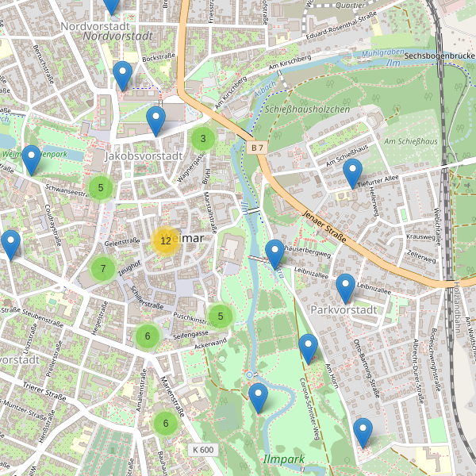Select the blue pin at Leibnizallee bridge
The image size is (476, 476).
[x=274, y=255]
